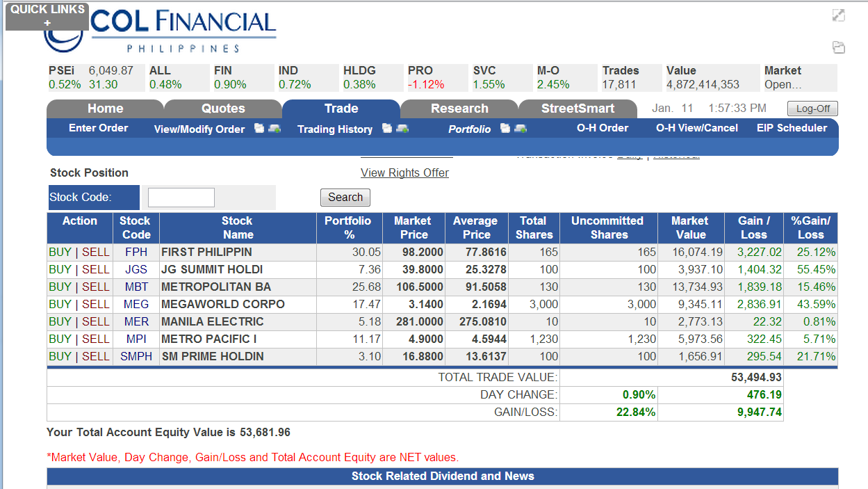This screenshot has width=868, height=489.
Task: Click first small icon beside View/Modify Order
Action: [259, 128]
